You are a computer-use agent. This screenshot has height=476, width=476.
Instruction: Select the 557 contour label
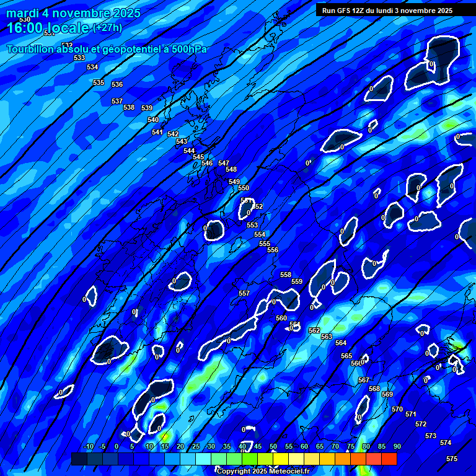pos(244,293)
